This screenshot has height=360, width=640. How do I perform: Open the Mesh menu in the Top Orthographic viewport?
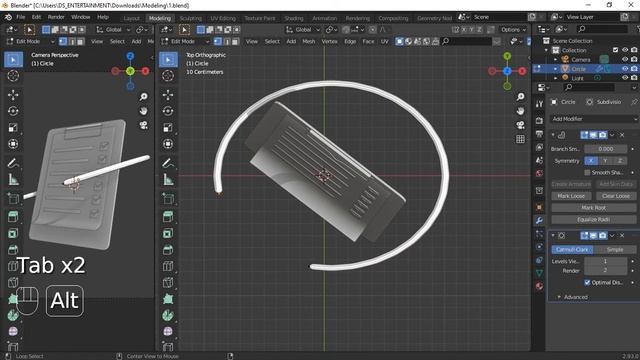pos(309,42)
